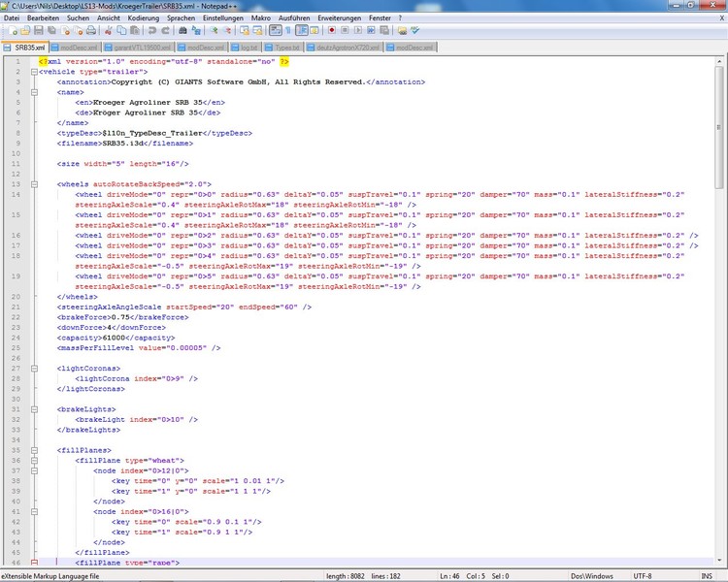Open the Bearbeiten menu
This screenshot has height=582, width=728.
(43, 18)
